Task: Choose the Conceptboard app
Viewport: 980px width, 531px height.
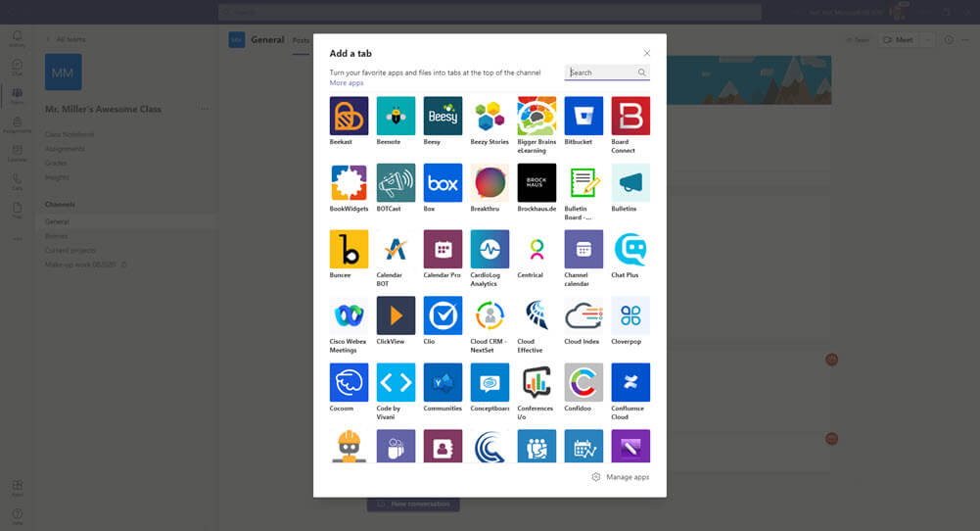Action: (490, 382)
